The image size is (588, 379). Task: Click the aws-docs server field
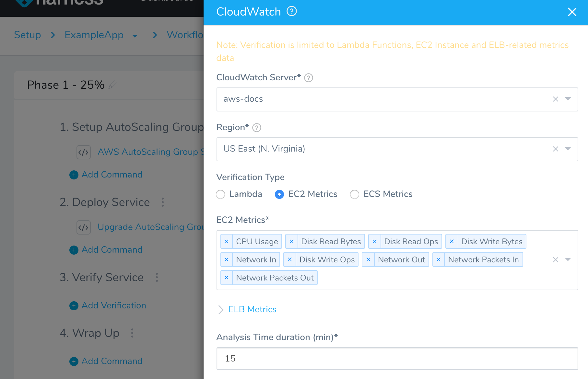[x=397, y=99]
